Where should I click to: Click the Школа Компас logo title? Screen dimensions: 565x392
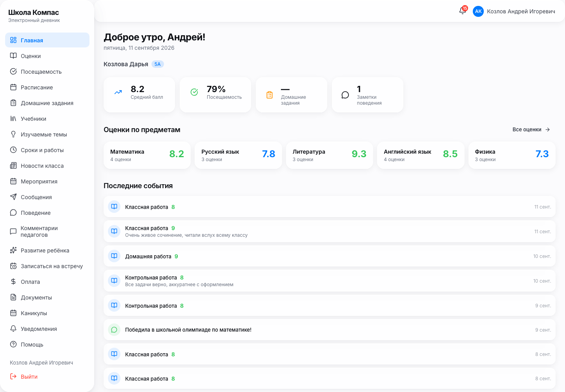point(34,12)
